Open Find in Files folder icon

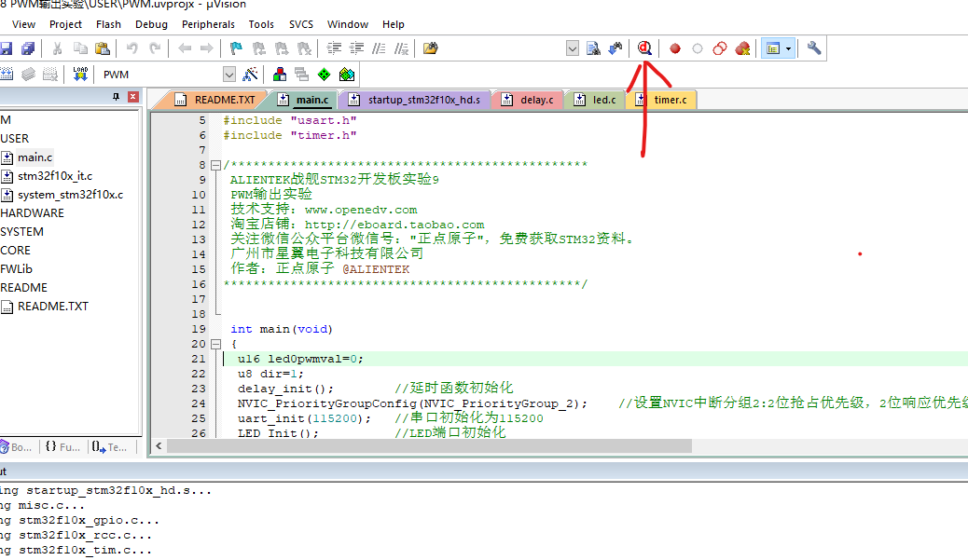pos(430,48)
